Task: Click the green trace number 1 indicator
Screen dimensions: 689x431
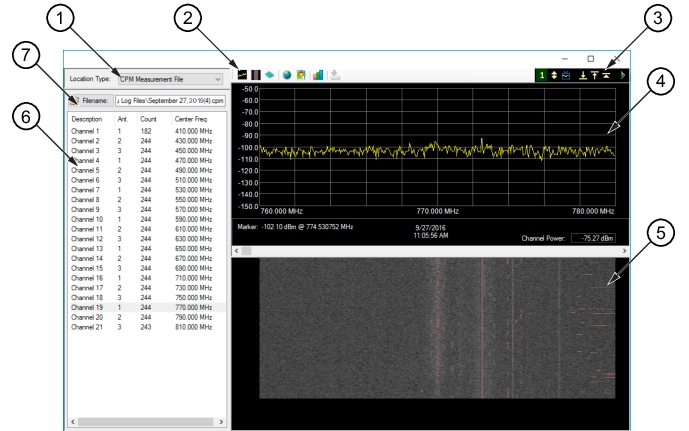Action: 540,74
